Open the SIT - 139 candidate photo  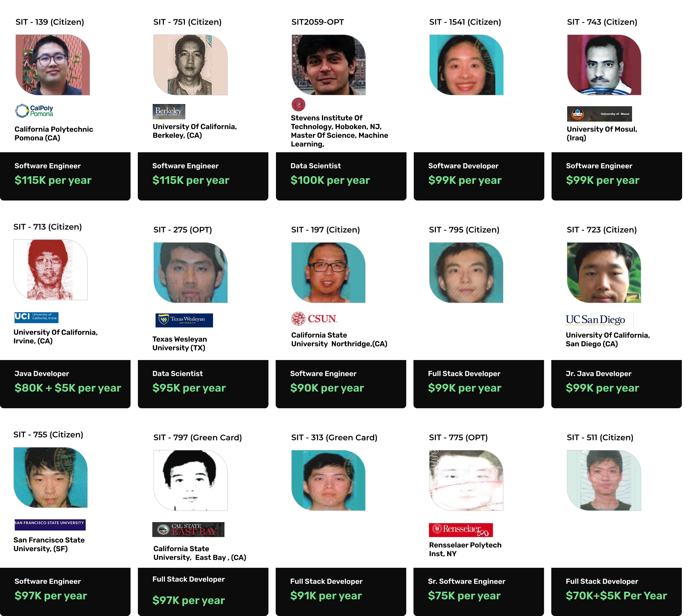click(x=53, y=65)
